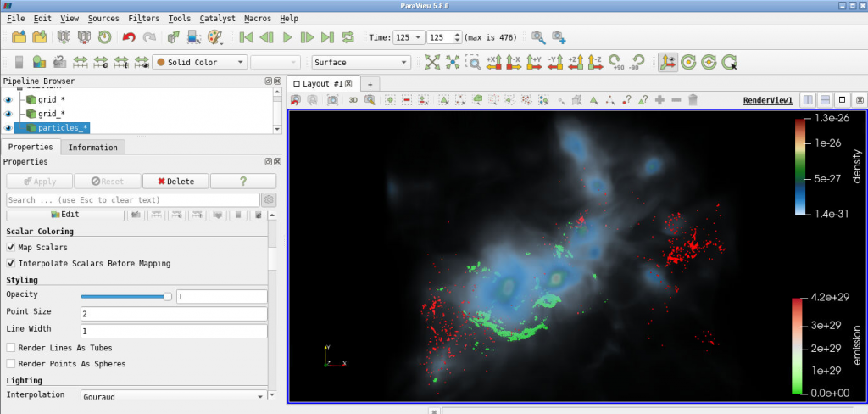Toggle the animation Loop button
868x414 pixels.
point(348,37)
